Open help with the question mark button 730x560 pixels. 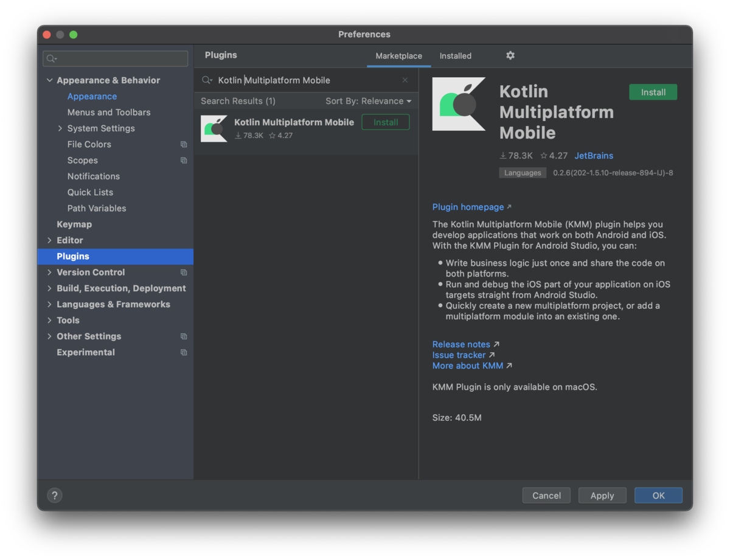[54, 496]
